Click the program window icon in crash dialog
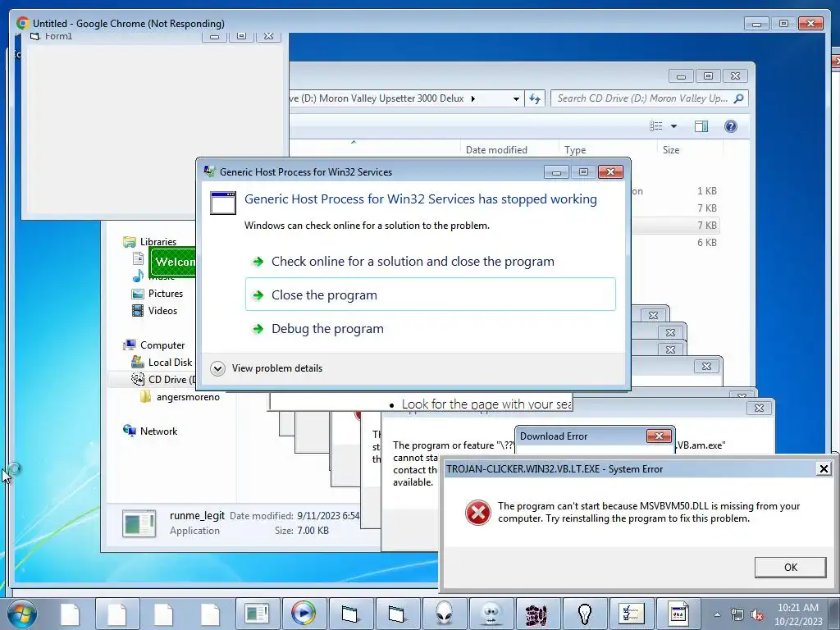840x630 pixels. click(223, 203)
